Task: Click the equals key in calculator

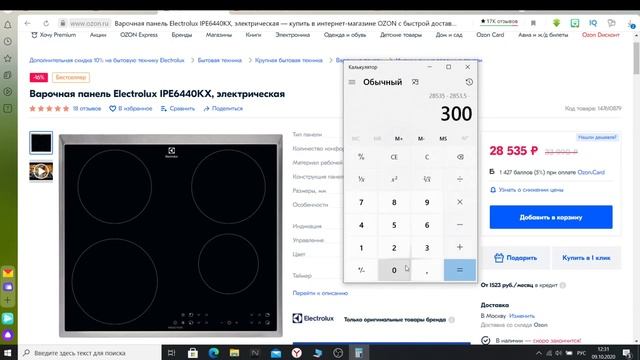Action: click(460, 270)
